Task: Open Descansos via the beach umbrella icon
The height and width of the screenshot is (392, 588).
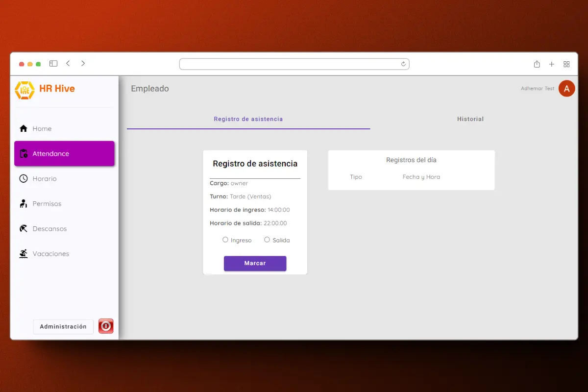Action: point(23,228)
